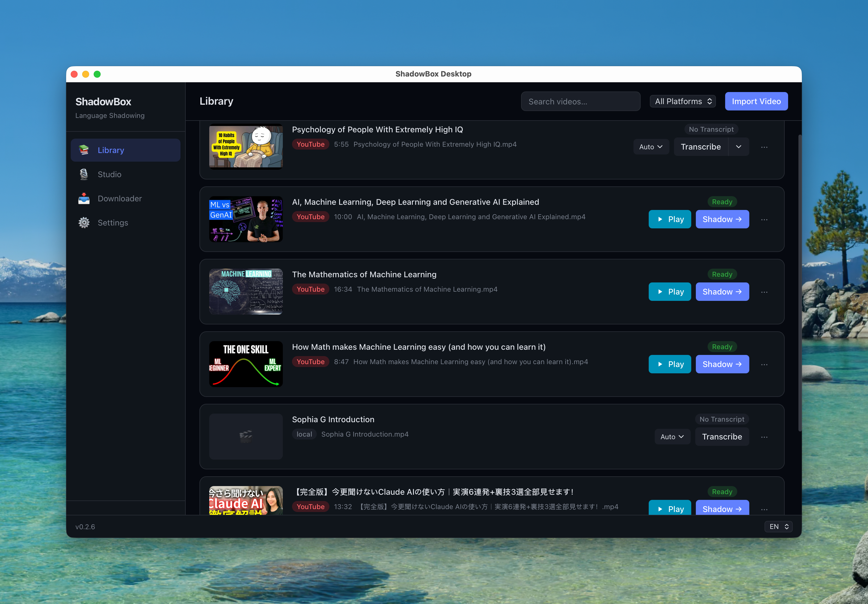Click the v0.2.6 version label
The height and width of the screenshot is (604, 868).
(85, 527)
